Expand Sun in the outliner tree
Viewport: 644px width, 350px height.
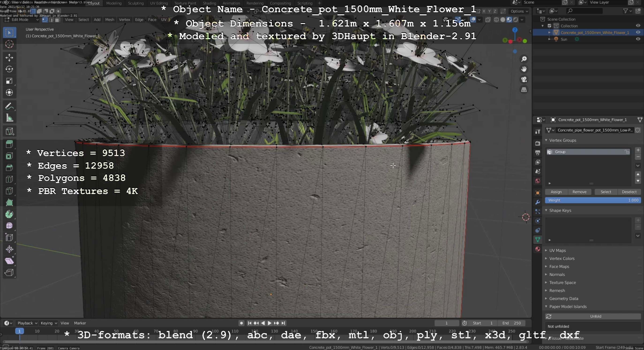549,39
